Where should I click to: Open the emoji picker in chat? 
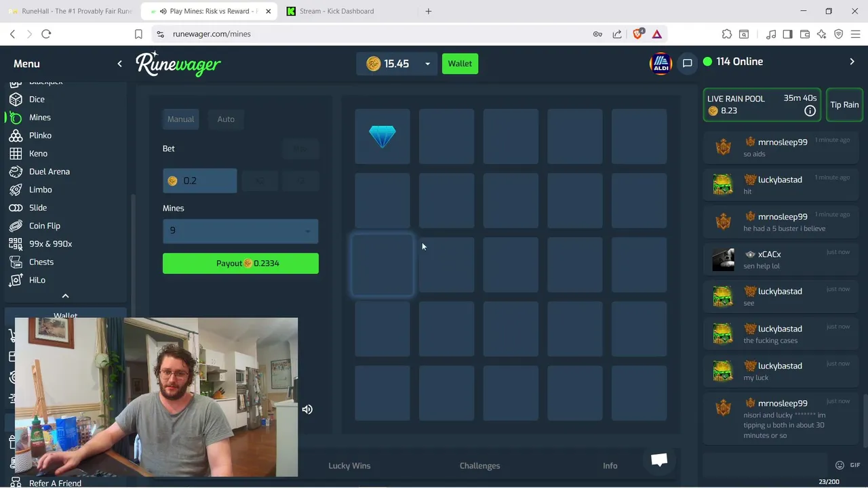840,465
